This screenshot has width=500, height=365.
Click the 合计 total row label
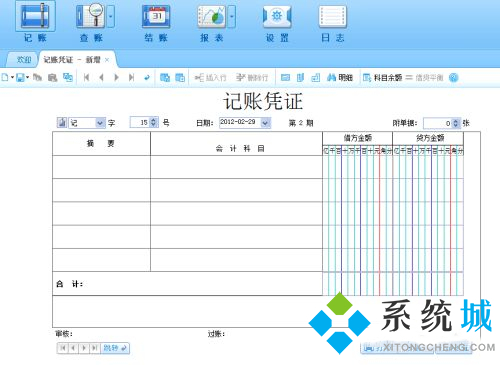point(70,284)
